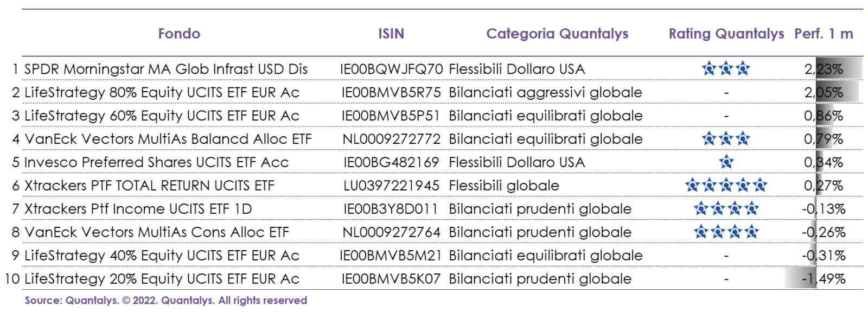Open the SPDR Morningstar MA Glob Infrast fund
Image resolution: width=868 pixels, height=312 pixels.
point(166,69)
